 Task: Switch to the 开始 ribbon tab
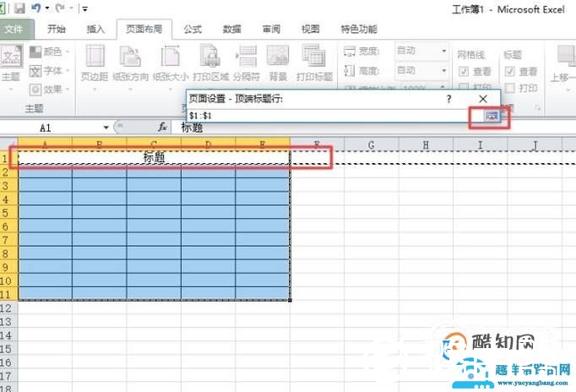pos(57,29)
